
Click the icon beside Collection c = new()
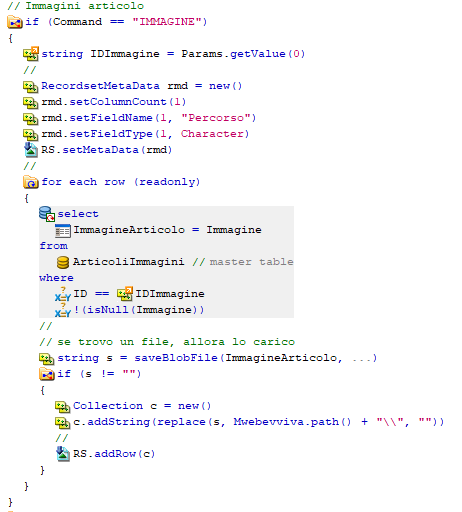[62, 406]
